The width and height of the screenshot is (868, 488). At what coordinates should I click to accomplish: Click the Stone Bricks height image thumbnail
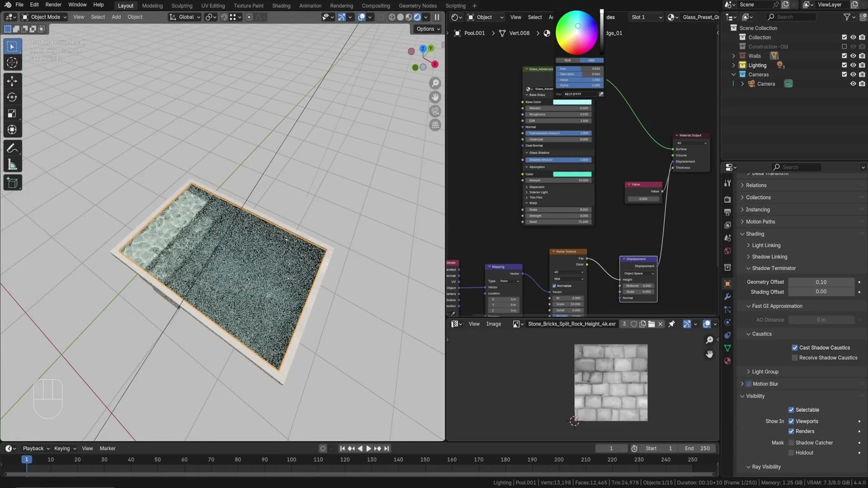tap(611, 383)
